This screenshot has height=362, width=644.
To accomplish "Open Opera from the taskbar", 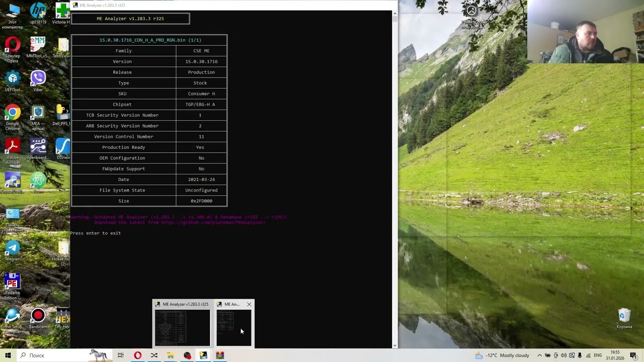I will [x=137, y=355].
